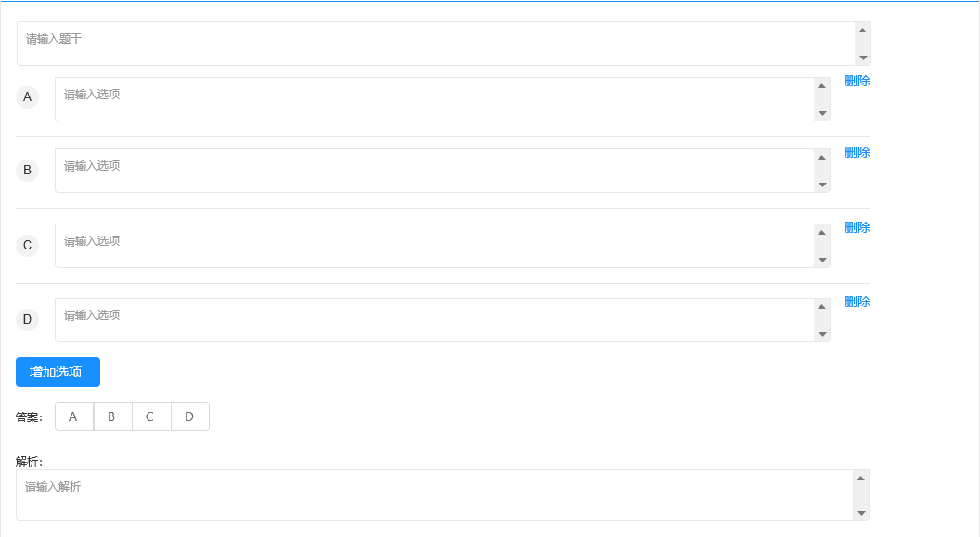Screen dimensions: 980x537
Task: Focus the 请输入解析 explanation field
Action: tap(434, 495)
